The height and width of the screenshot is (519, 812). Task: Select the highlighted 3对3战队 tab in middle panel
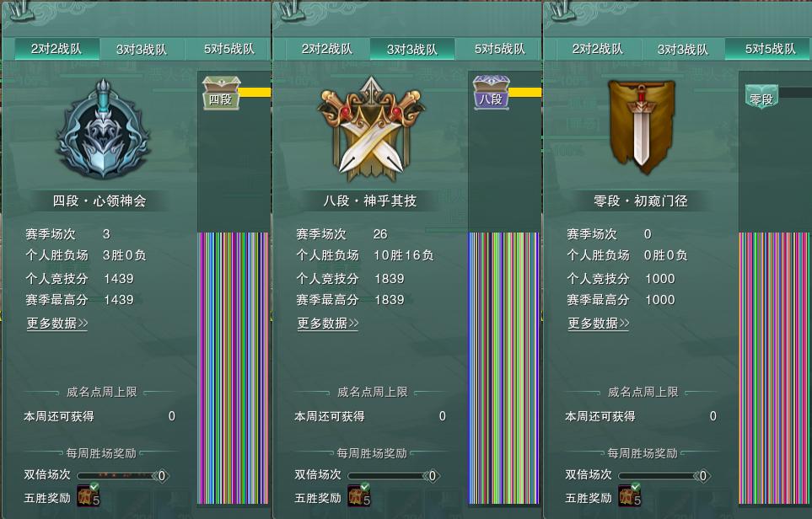[412, 49]
